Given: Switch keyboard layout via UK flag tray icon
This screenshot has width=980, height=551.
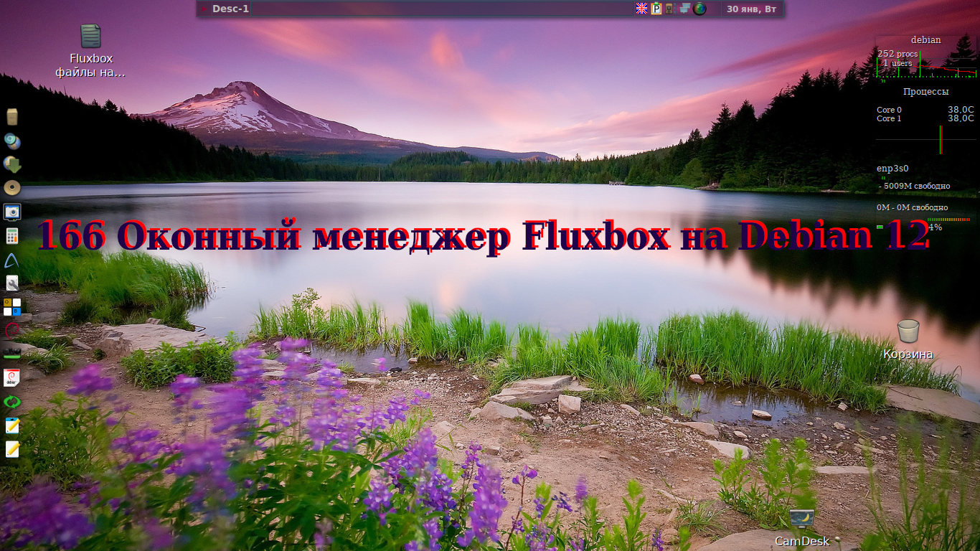Looking at the screenshot, I should pyautogui.click(x=641, y=9).
